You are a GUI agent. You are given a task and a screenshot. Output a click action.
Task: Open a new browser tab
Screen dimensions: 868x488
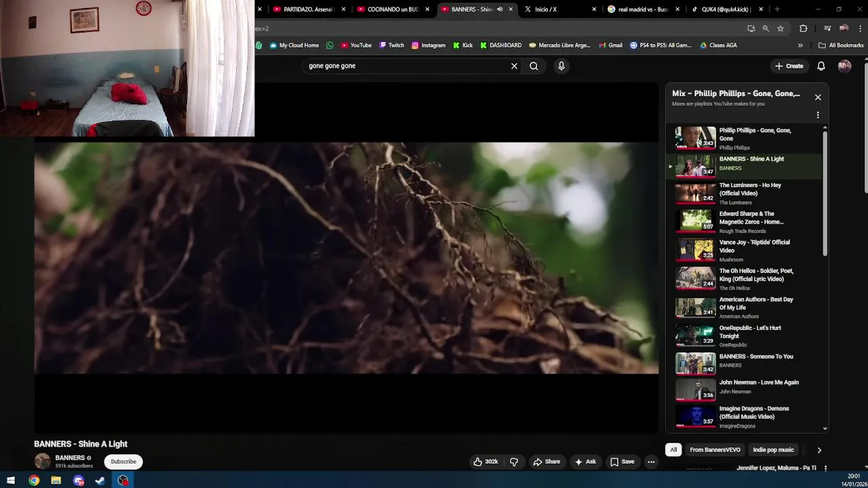pyautogui.click(x=777, y=9)
